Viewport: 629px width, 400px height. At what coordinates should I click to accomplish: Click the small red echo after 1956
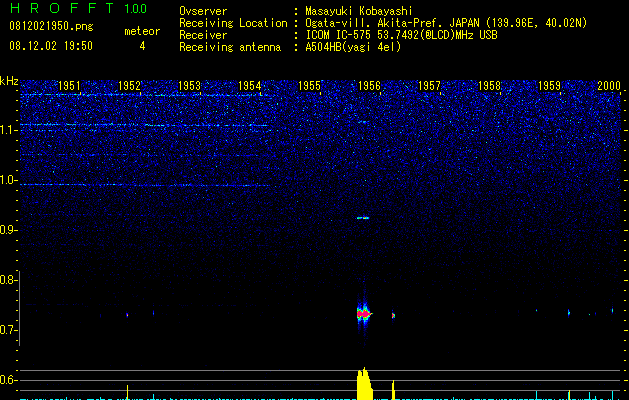tap(393, 315)
